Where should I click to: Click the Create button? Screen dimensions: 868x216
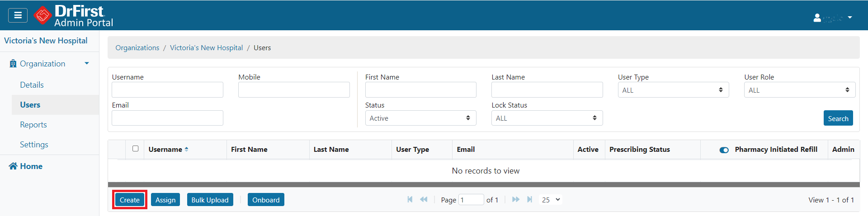[130, 200]
